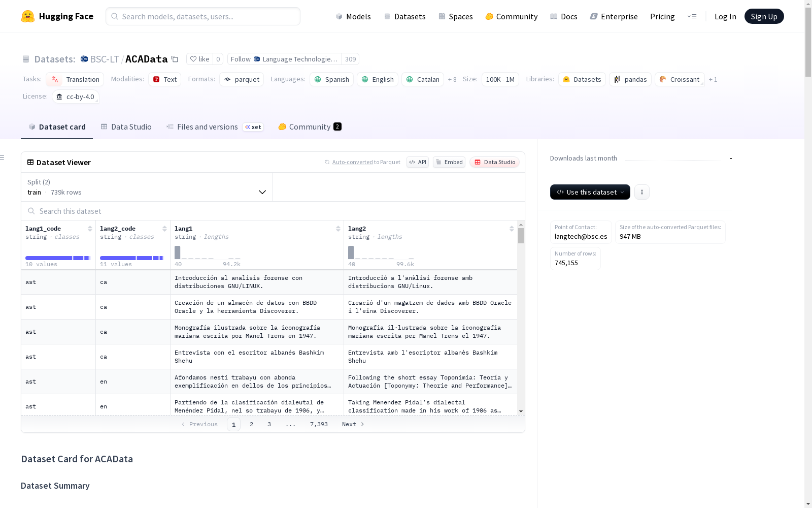Click the lang2 lengths histogram
The width and height of the screenshot is (812, 508).
point(381,252)
